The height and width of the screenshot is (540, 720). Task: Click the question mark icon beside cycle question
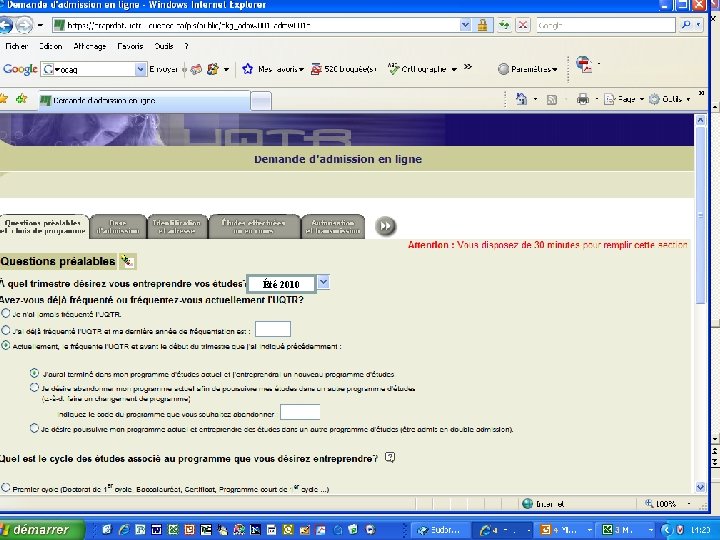click(390, 457)
